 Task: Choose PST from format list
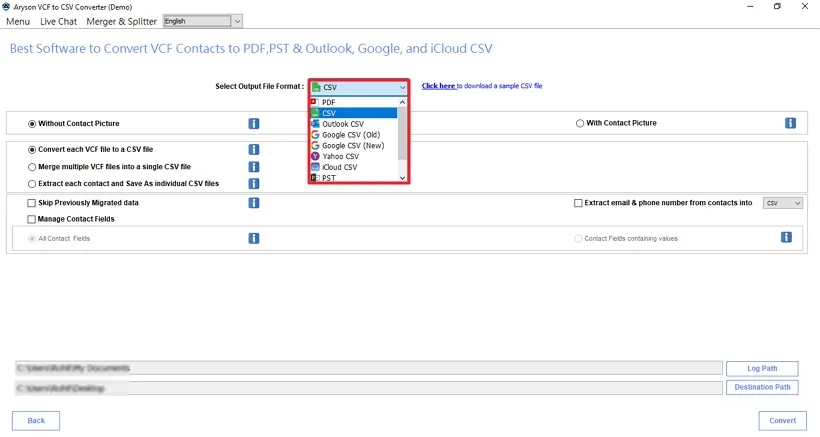pos(354,178)
